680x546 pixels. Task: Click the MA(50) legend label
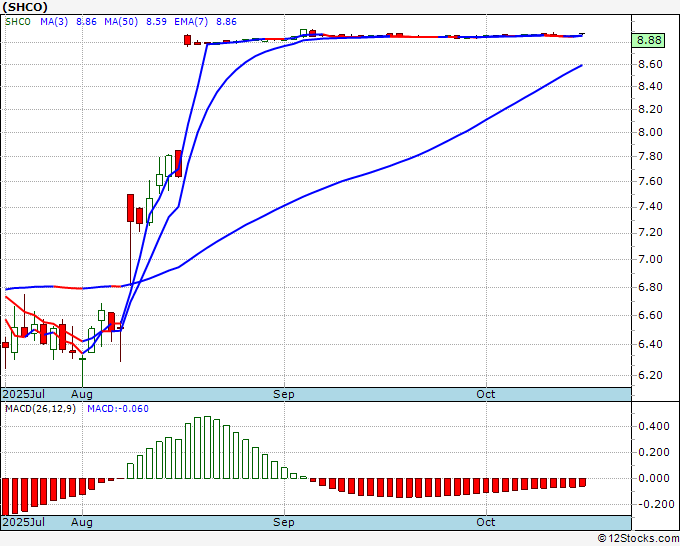tap(121, 22)
